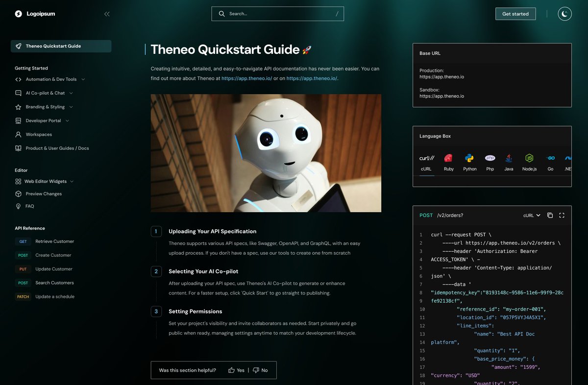
Task: Open the cURL language dropdown in code panel
Action: 532,216
